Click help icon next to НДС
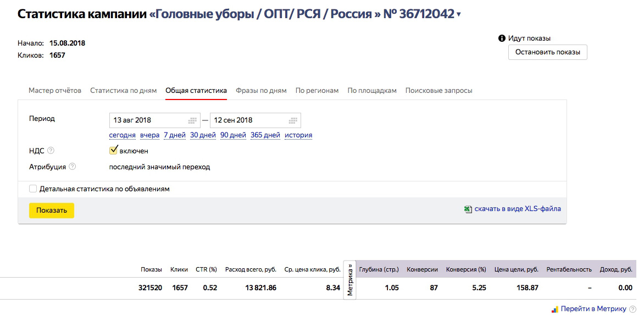This screenshot has width=644, height=315. pos(51,151)
